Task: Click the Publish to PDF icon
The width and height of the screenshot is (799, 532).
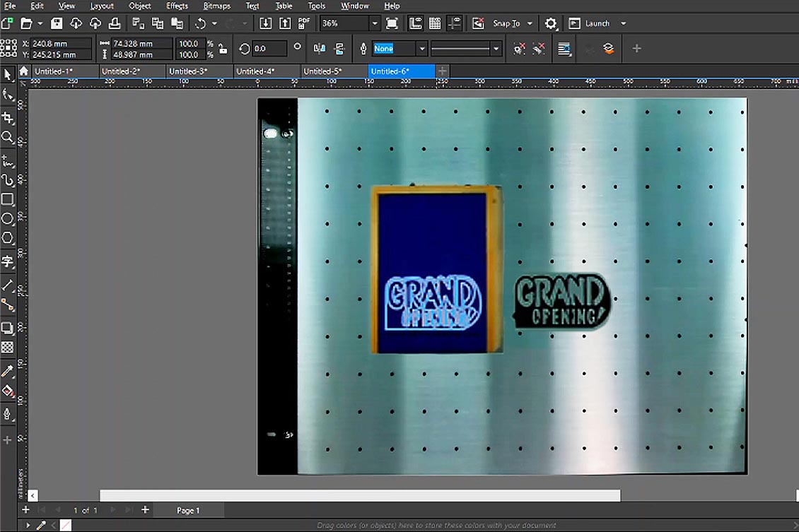Action: coord(304,23)
